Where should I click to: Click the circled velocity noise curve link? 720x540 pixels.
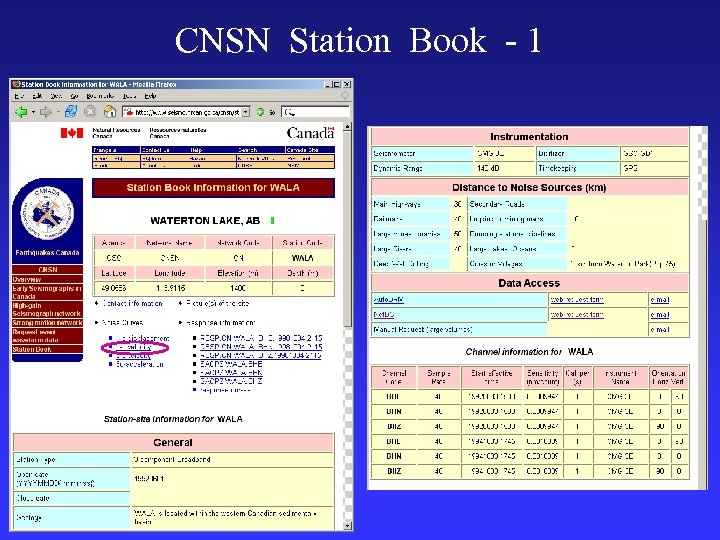point(134,347)
